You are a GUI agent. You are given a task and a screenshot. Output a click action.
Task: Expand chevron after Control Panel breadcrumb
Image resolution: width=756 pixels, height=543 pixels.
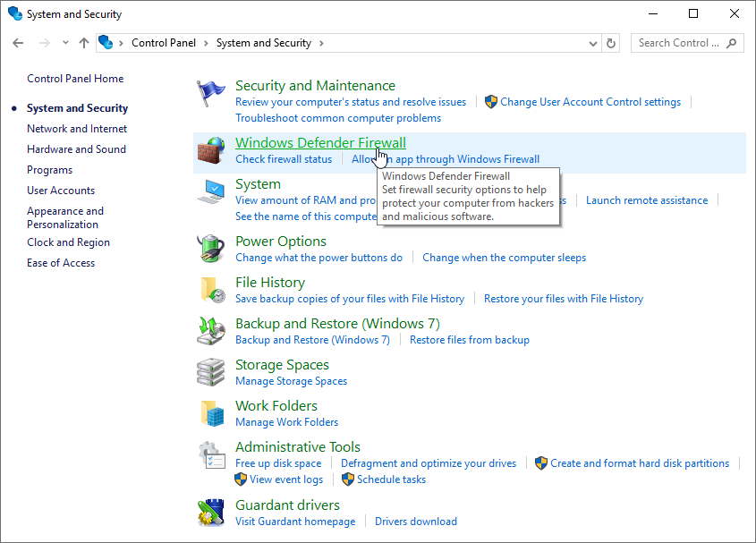[206, 43]
